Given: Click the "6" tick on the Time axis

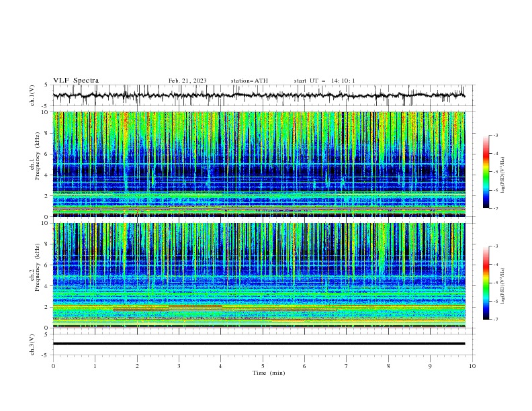Looking at the screenshot, I should point(304,366).
